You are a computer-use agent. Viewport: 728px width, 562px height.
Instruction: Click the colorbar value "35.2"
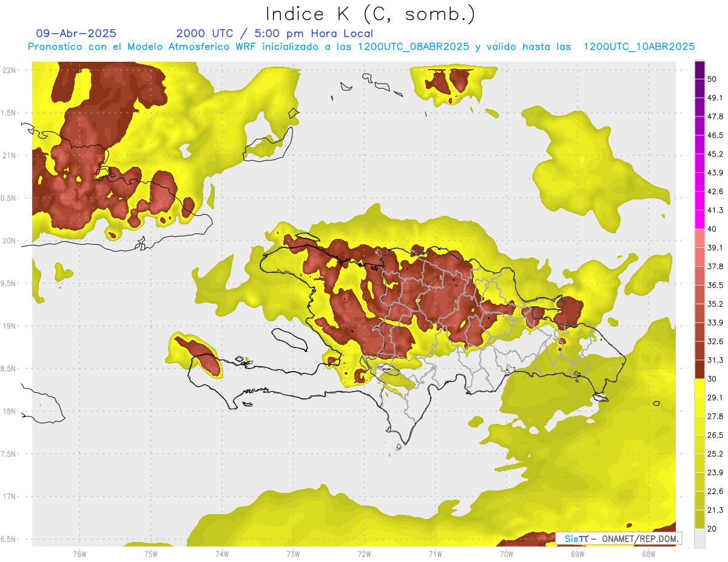point(715,304)
